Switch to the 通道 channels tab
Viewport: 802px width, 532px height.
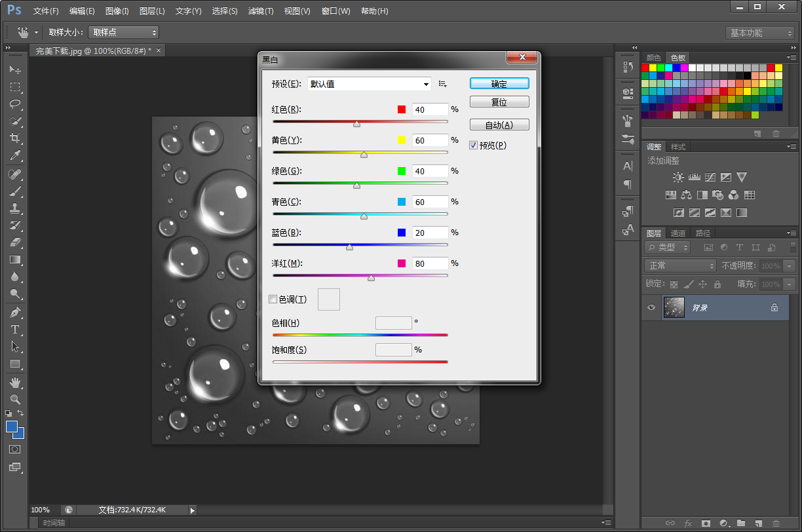[x=678, y=233]
